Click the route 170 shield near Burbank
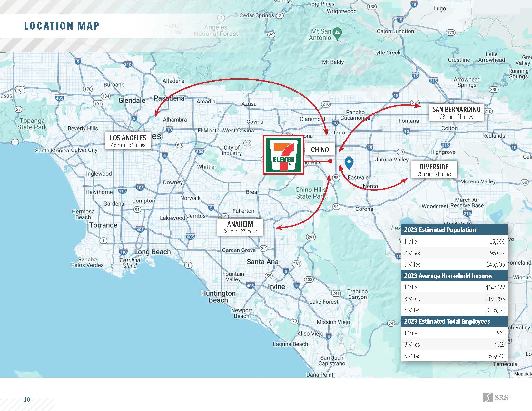Screen dimensions: 532x411 (88, 89)
